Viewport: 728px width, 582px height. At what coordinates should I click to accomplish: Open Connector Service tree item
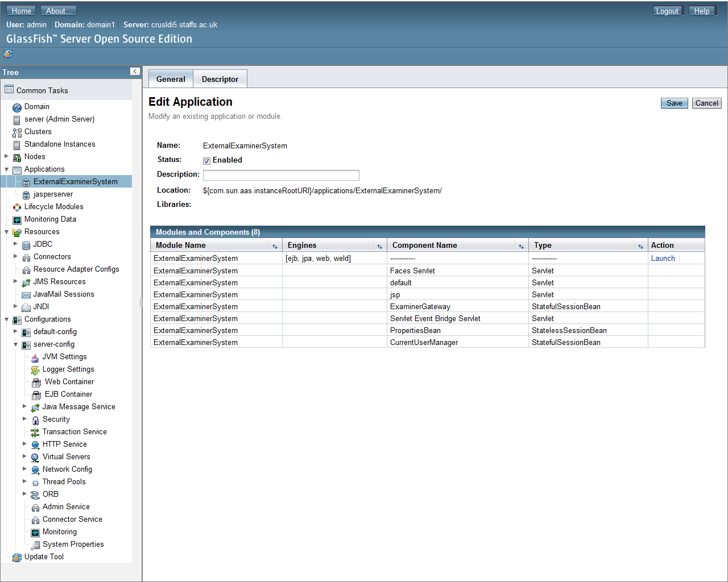[72, 519]
